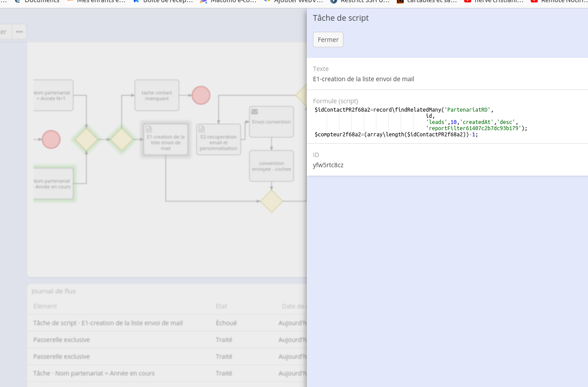The height and width of the screenshot is (387, 588).
Task: Click the script ID value yfw5rtc8cz
Action: pyautogui.click(x=328, y=165)
